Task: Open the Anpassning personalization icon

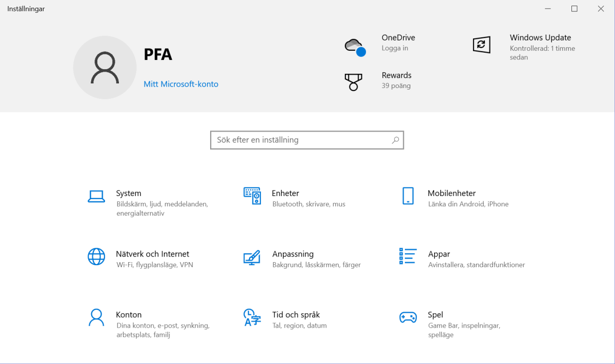Action: point(252,256)
